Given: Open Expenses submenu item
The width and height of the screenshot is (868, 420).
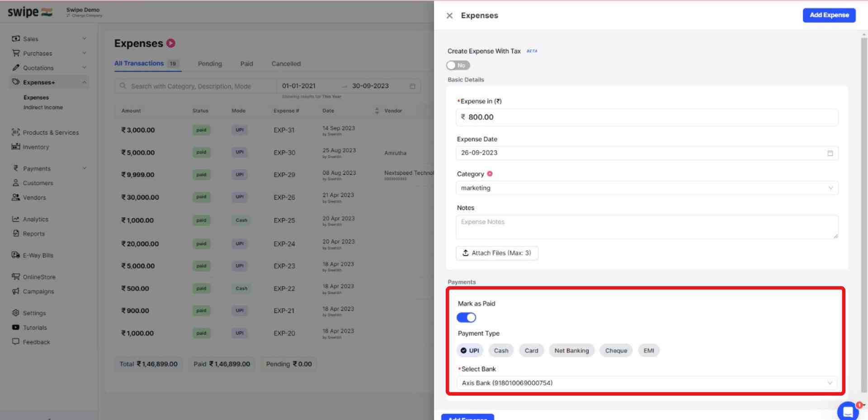Looking at the screenshot, I should pyautogui.click(x=36, y=98).
